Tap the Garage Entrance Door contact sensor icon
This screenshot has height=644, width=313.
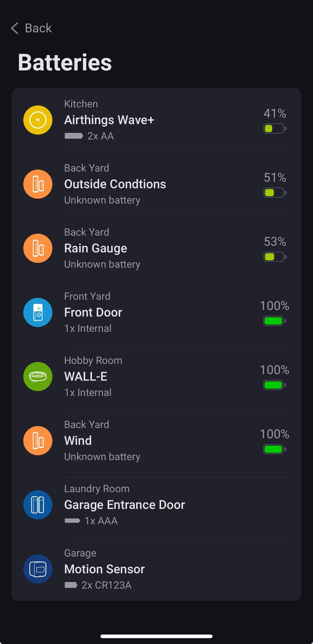[38, 505]
